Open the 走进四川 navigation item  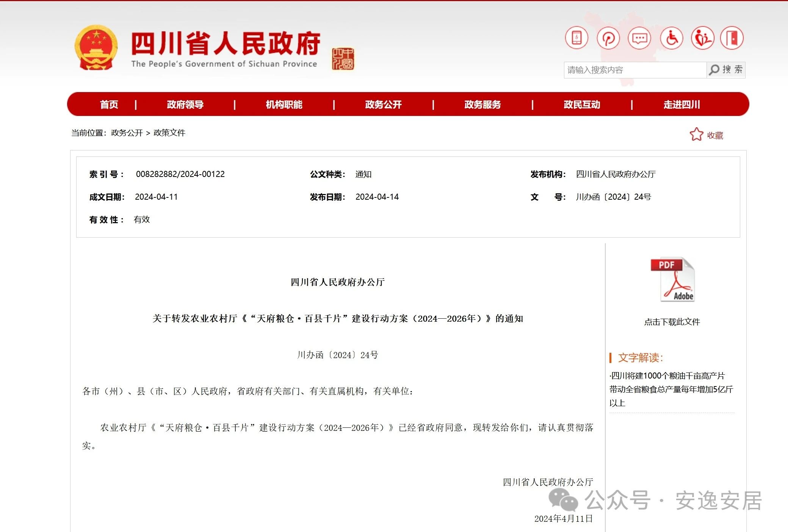[x=681, y=105]
